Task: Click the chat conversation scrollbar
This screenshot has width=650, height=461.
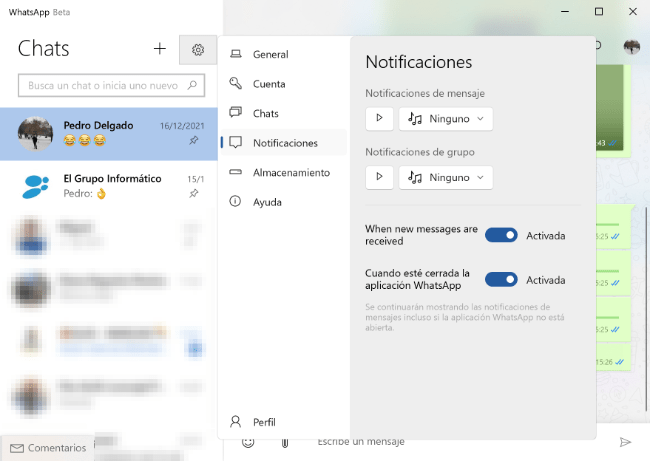Action: coord(646,307)
